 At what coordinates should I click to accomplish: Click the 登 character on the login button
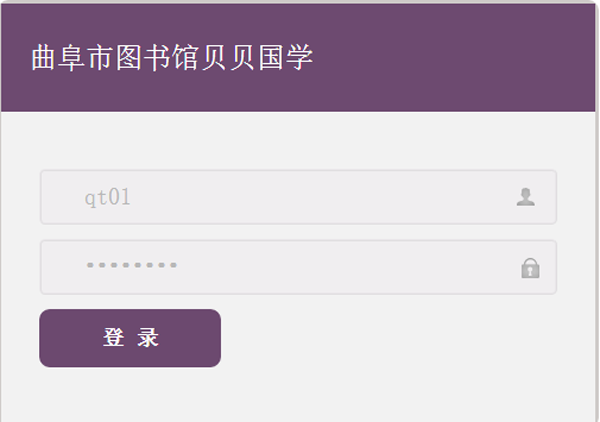[x=114, y=337]
